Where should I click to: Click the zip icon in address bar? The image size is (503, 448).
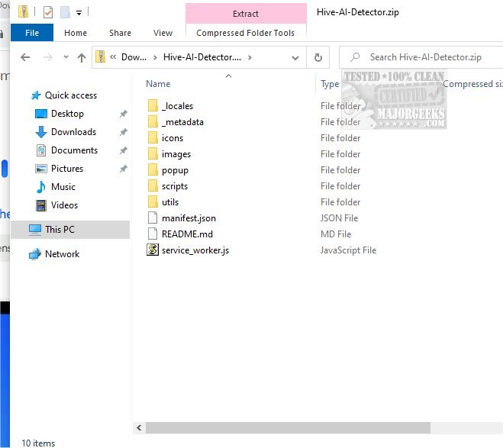point(101,57)
